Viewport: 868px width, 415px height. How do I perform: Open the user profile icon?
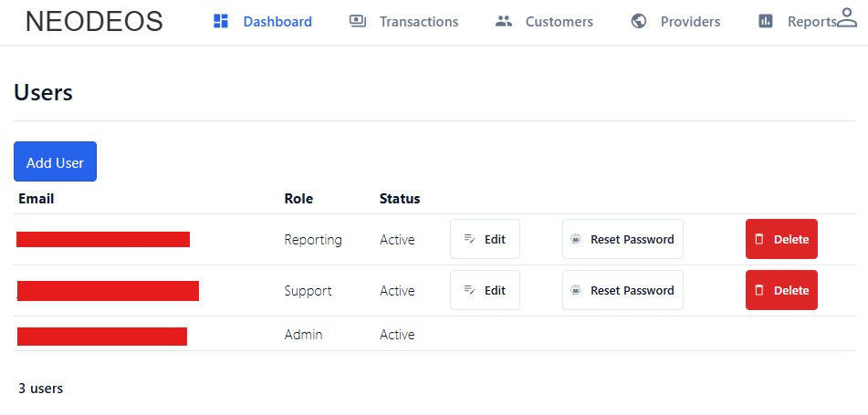click(847, 17)
